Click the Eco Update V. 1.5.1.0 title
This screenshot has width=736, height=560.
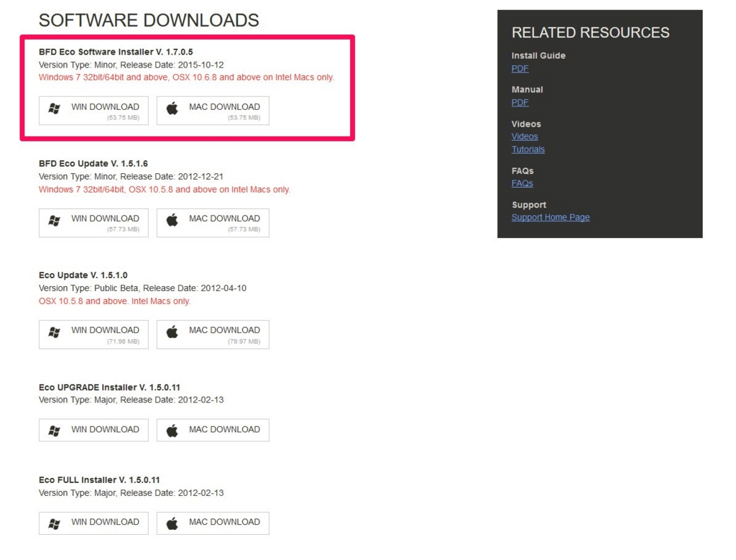click(x=83, y=275)
